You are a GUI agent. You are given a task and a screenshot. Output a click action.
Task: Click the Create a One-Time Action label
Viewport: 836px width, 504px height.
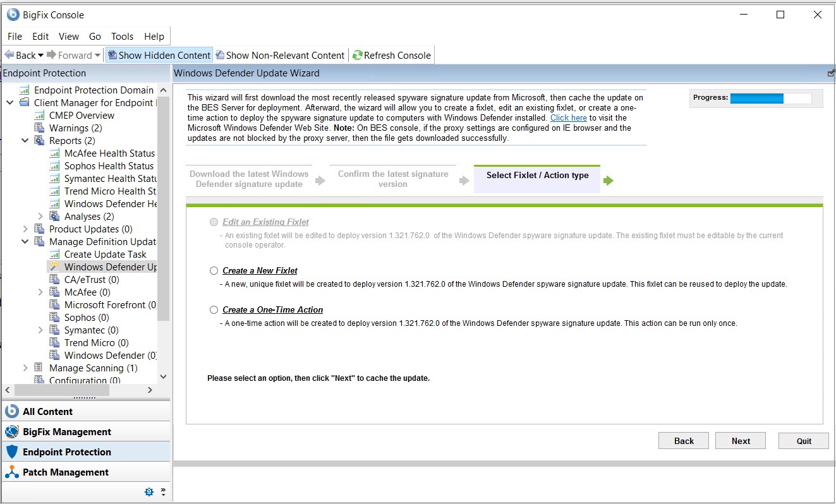coord(272,310)
